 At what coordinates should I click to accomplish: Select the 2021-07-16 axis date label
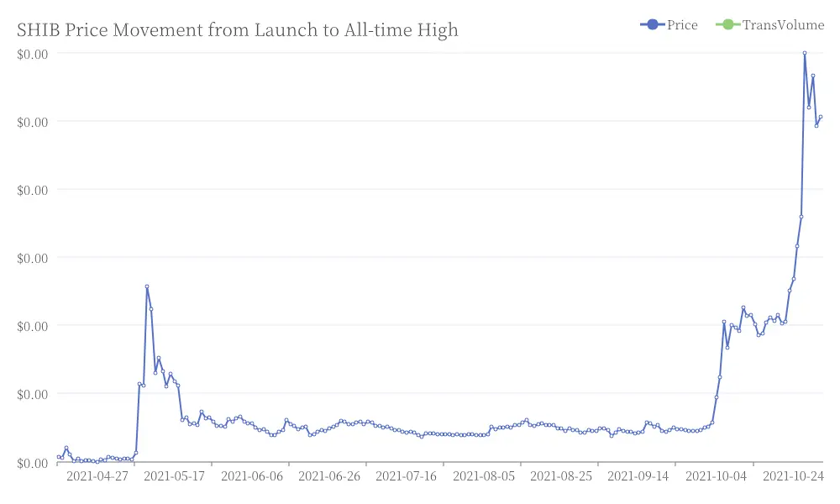(406, 475)
